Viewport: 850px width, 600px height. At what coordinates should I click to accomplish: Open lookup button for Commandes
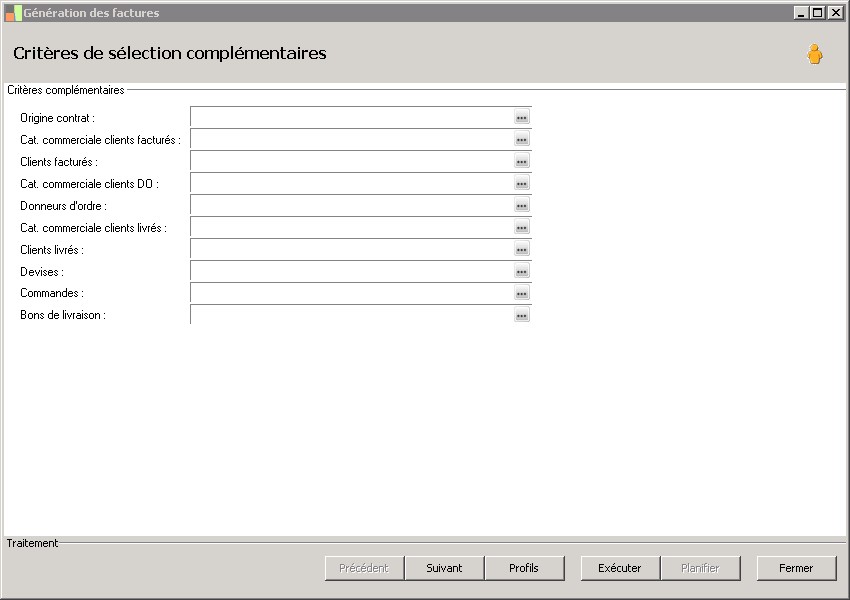[x=521, y=293]
